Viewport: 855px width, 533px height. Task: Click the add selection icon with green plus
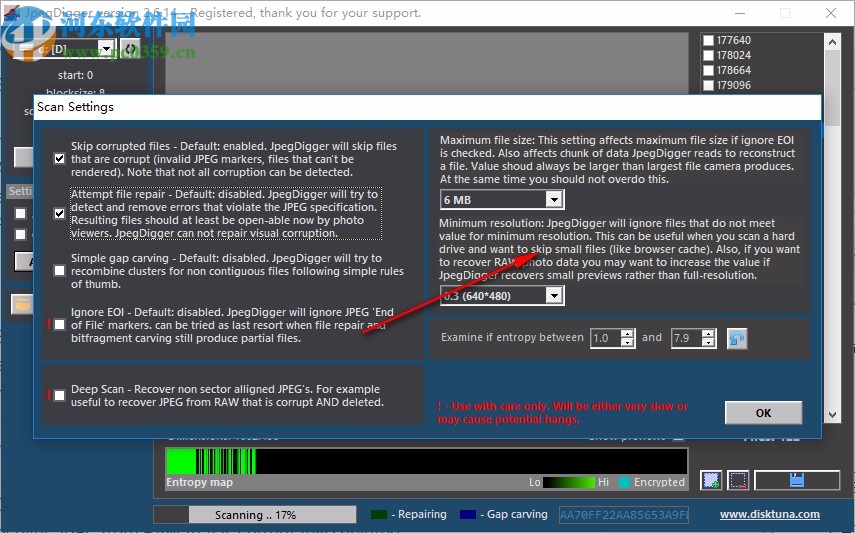pos(711,480)
